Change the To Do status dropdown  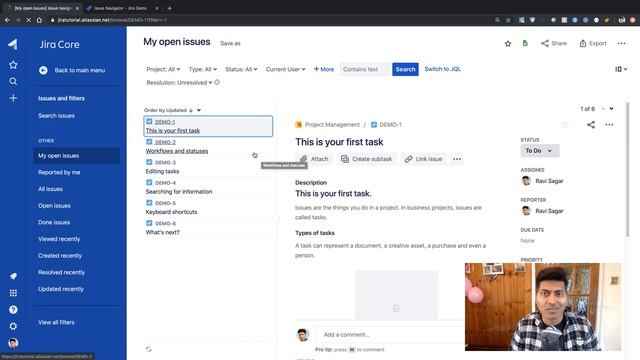[x=540, y=151]
